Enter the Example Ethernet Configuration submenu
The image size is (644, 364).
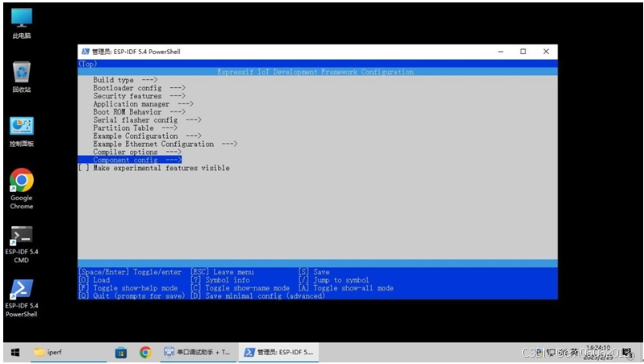[x=165, y=144]
